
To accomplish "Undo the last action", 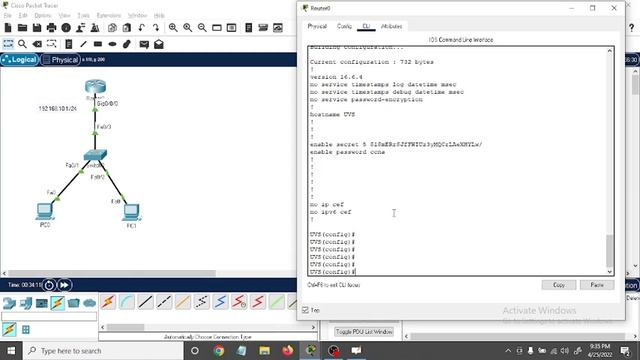I will click(x=141, y=28).
